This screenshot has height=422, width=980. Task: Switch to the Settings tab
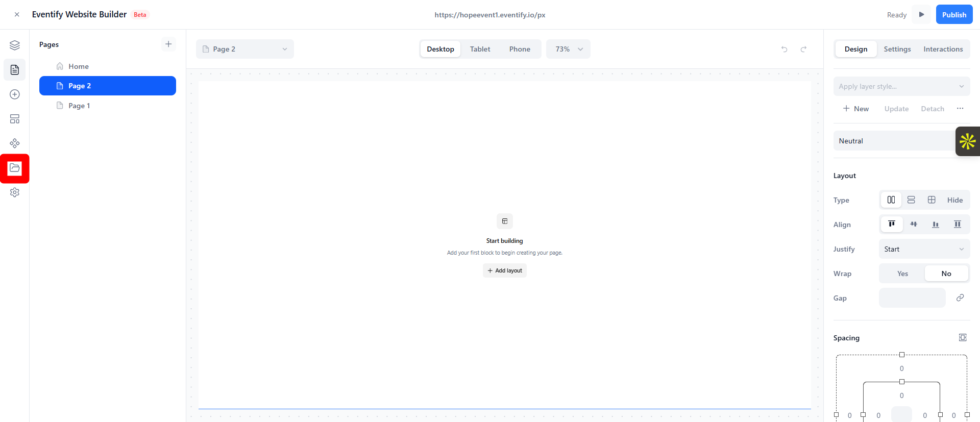[897, 49]
